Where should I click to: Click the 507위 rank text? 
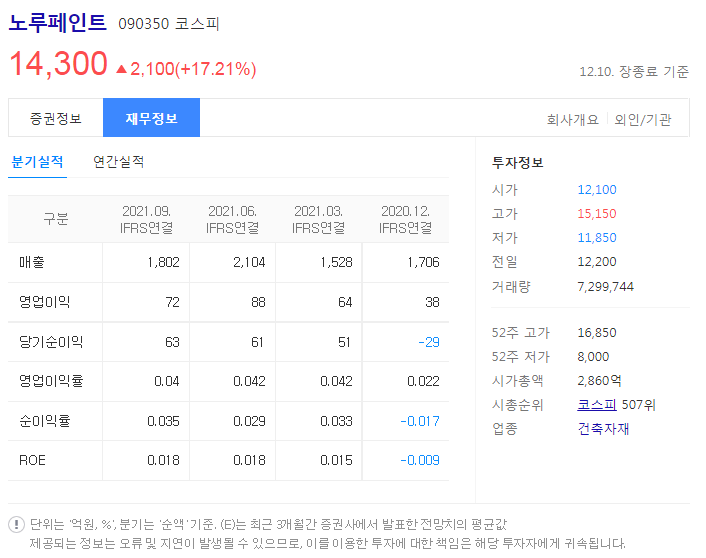click(638, 404)
